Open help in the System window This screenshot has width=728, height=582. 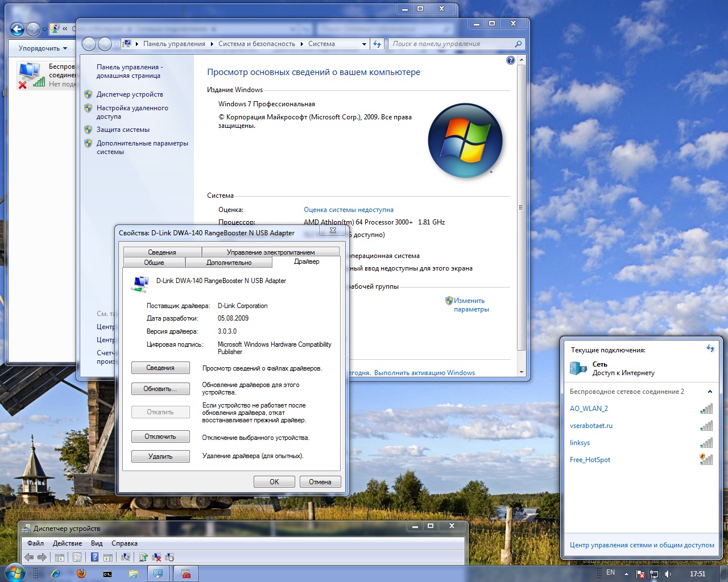coord(510,60)
